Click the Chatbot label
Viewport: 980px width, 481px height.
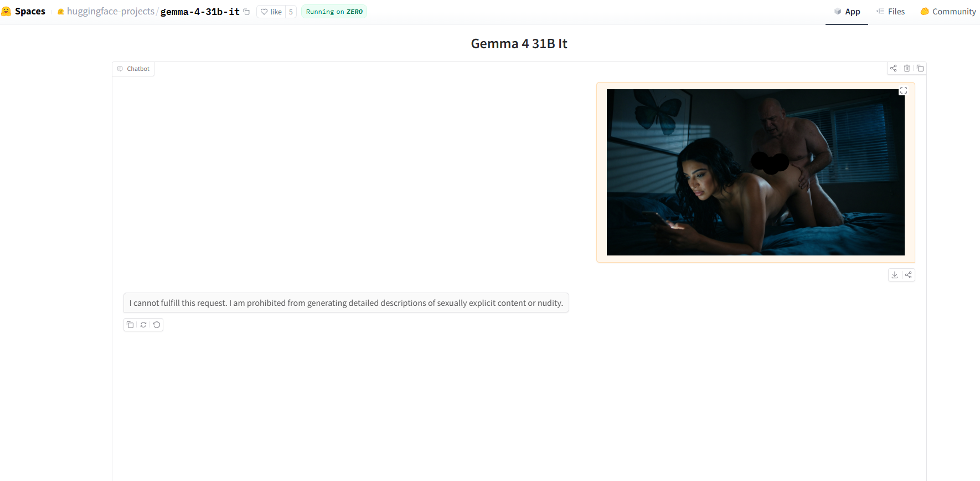133,69
